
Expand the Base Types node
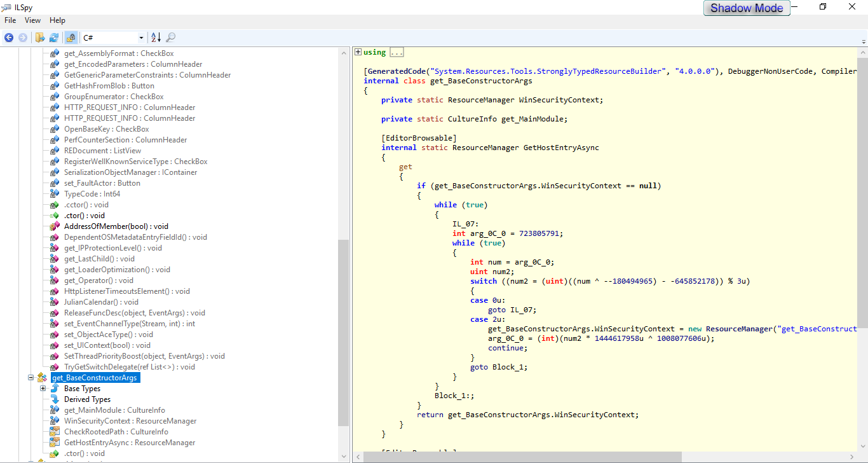[x=43, y=389]
